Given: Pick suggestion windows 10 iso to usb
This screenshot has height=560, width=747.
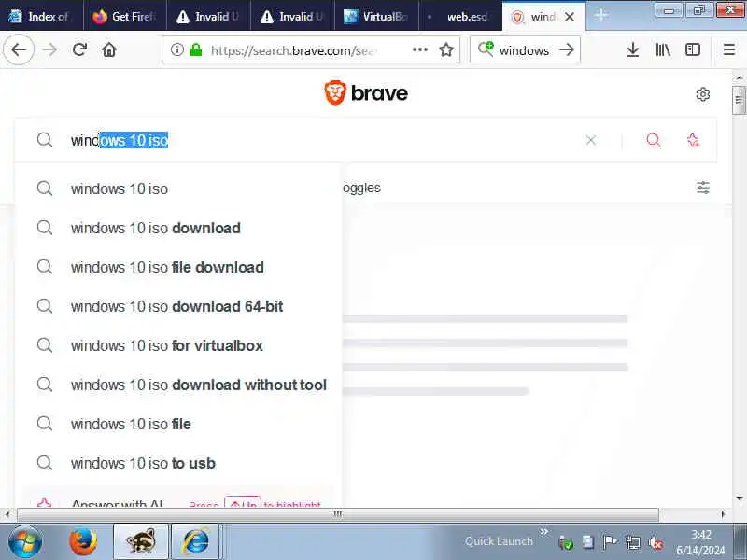Looking at the screenshot, I should coord(178,463).
